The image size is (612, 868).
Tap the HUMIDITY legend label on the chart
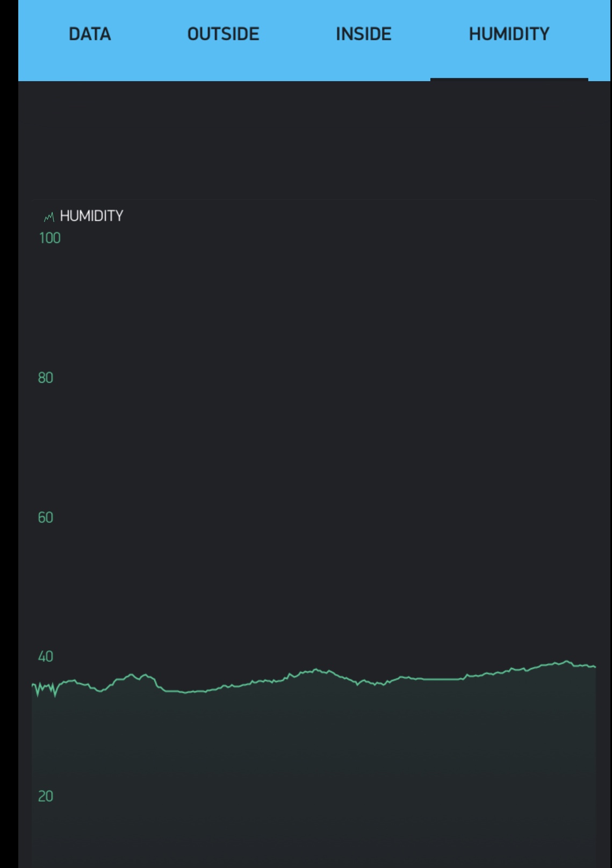(x=91, y=216)
